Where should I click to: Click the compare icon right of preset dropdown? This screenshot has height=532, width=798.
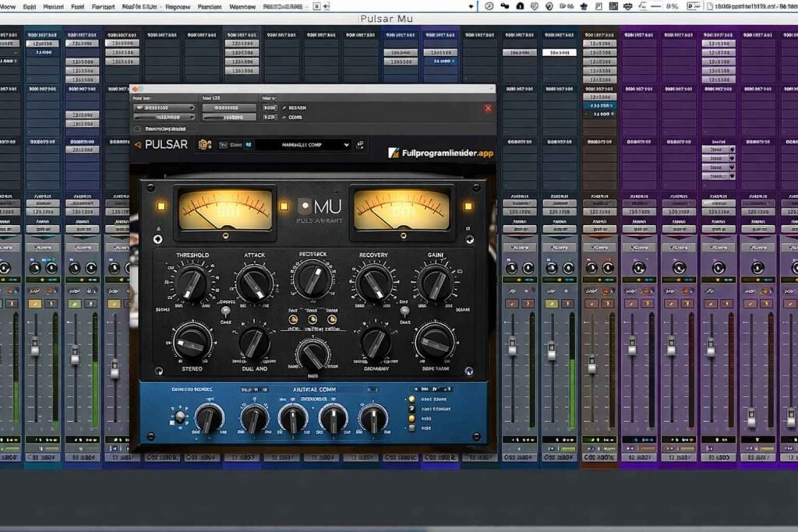[x=360, y=145]
